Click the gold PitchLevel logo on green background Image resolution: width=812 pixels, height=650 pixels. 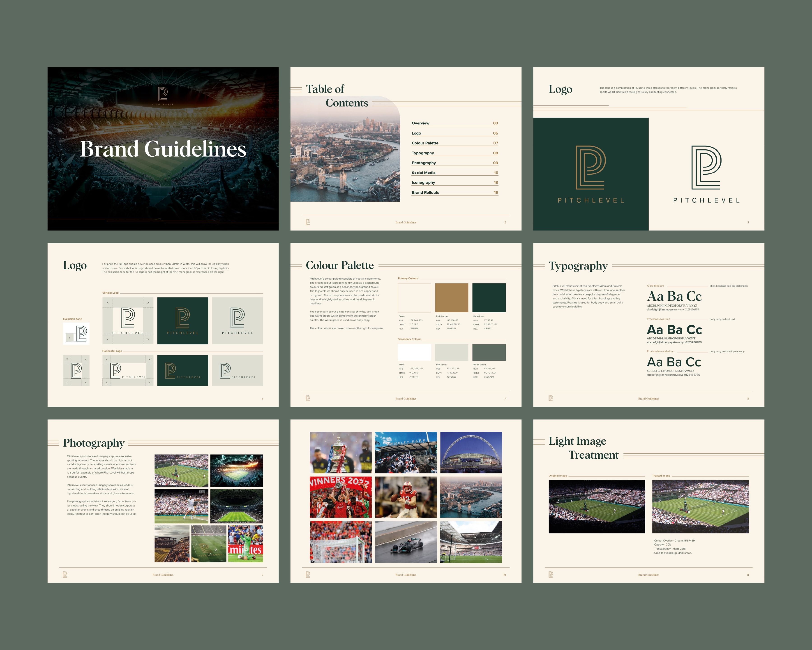click(x=591, y=174)
